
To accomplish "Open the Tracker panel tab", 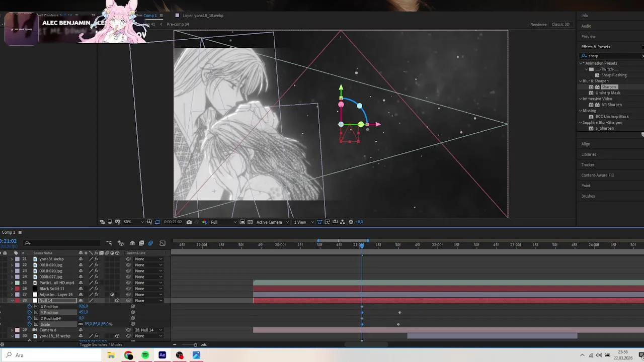I will coord(588,165).
